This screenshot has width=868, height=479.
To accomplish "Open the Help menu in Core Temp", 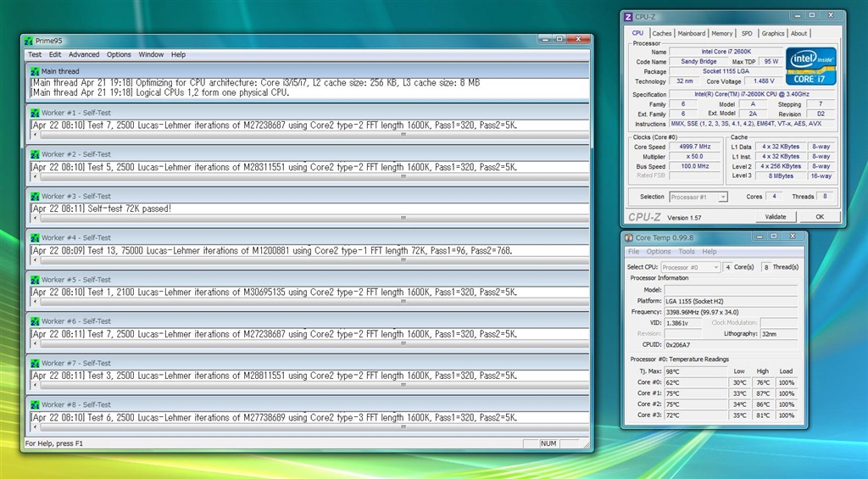I will click(709, 252).
